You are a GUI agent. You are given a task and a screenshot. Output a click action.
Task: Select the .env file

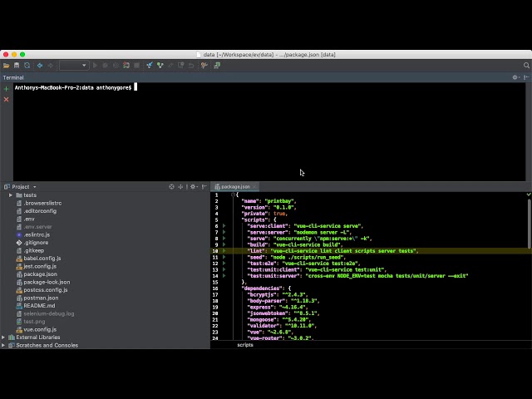click(29, 219)
